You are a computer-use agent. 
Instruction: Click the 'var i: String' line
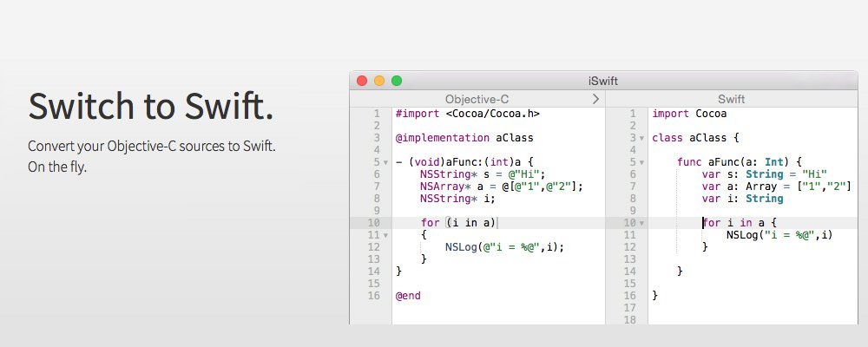(742, 199)
